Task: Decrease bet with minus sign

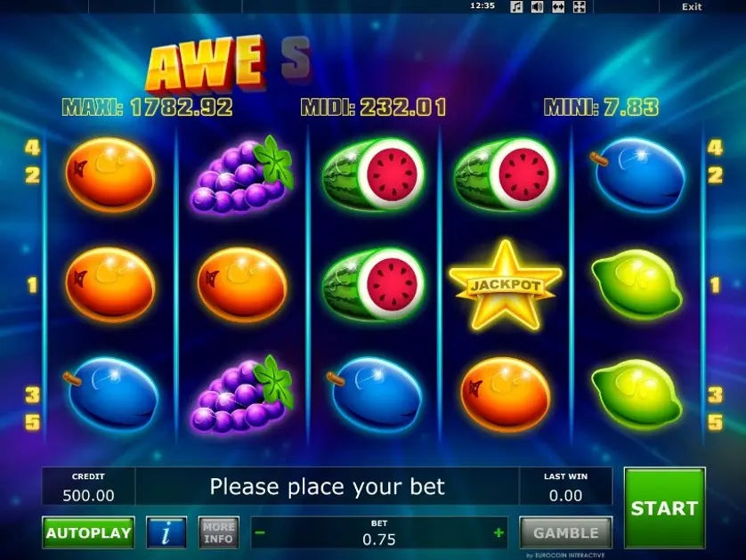Action: coord(260,532)
